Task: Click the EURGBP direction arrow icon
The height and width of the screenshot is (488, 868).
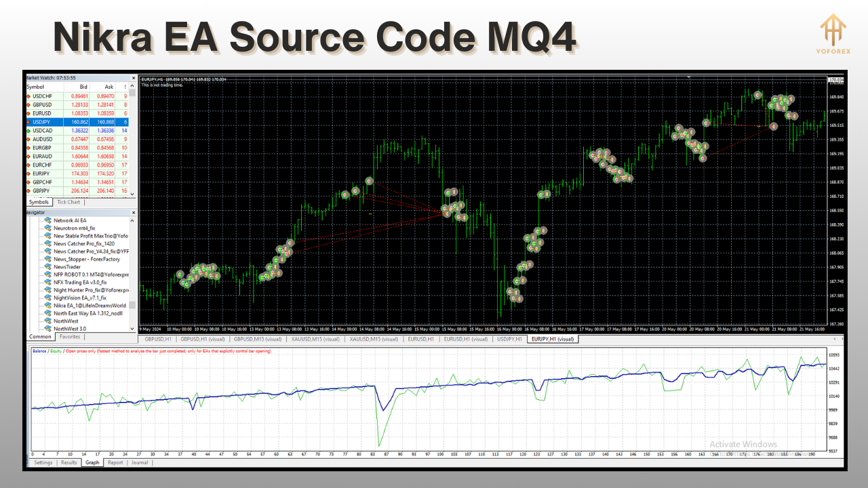Action: pos(28,148)
